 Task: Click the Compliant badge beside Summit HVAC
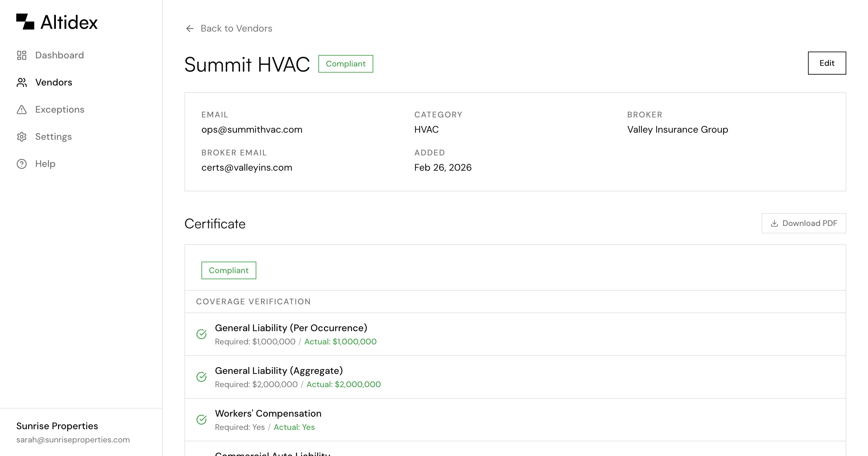(346, 64)
